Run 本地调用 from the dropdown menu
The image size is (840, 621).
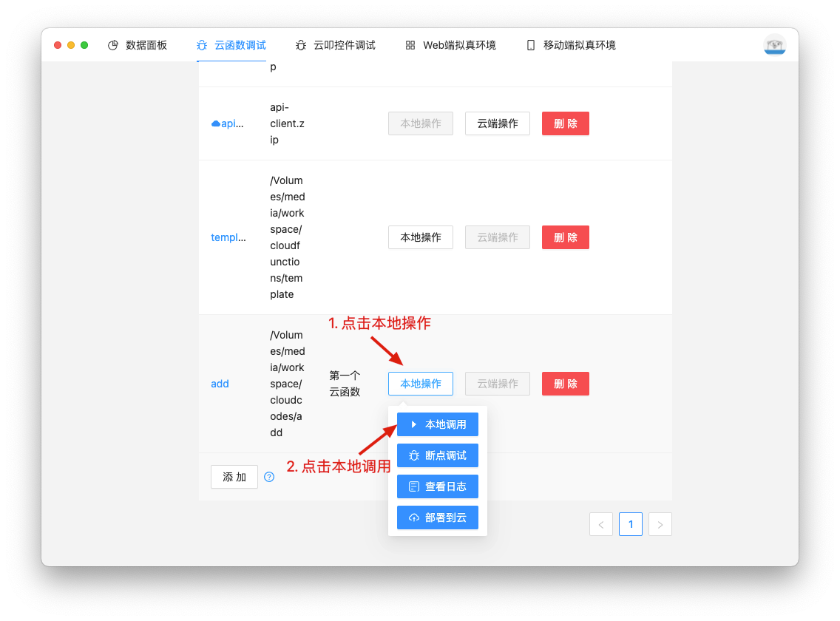[x=437, y=424]
